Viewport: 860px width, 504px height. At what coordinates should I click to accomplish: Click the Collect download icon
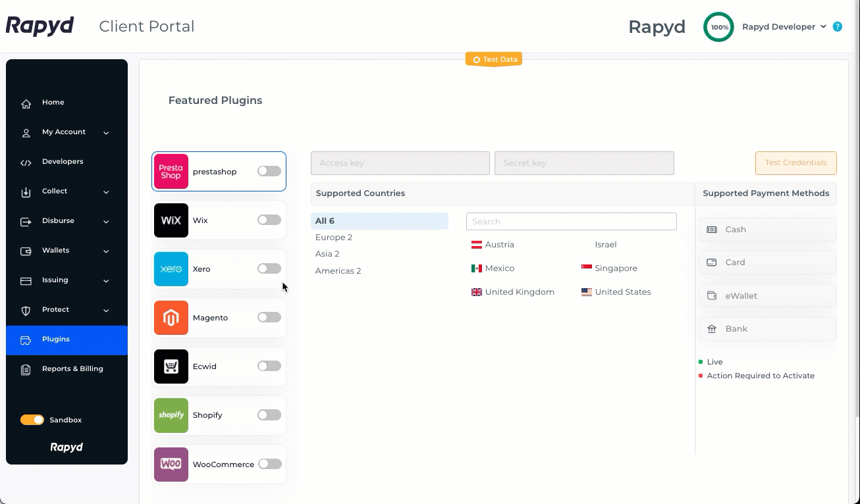[26, 192]
